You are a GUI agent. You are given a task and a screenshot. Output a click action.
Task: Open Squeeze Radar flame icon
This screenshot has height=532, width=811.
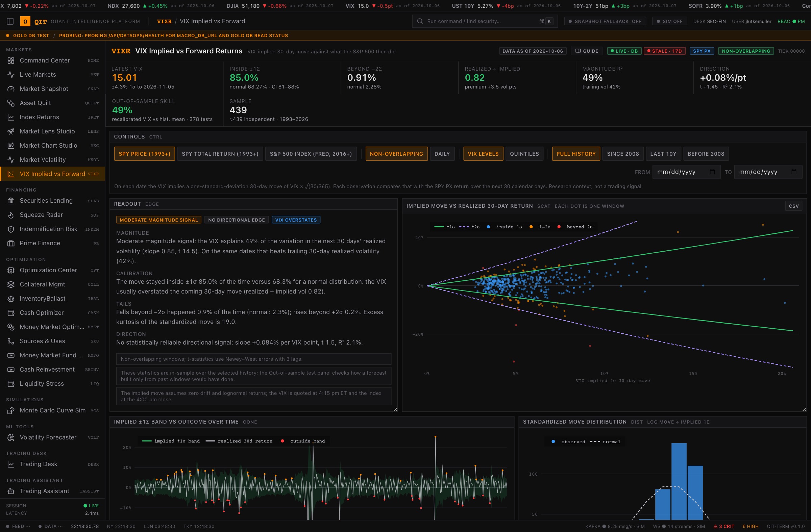(x=11, y=215)
